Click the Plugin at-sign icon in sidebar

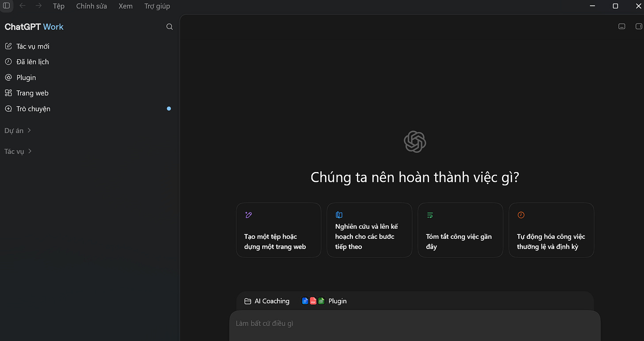point(8,77)
